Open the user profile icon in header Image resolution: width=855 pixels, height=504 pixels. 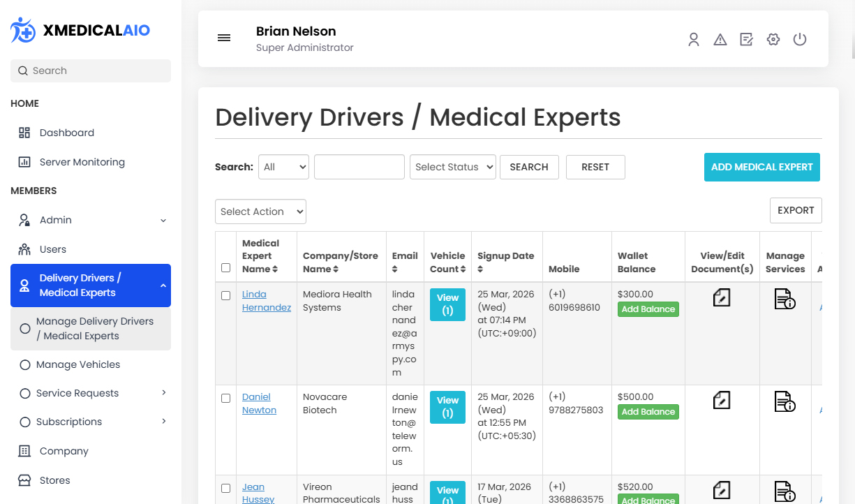[x=694, y=40]
